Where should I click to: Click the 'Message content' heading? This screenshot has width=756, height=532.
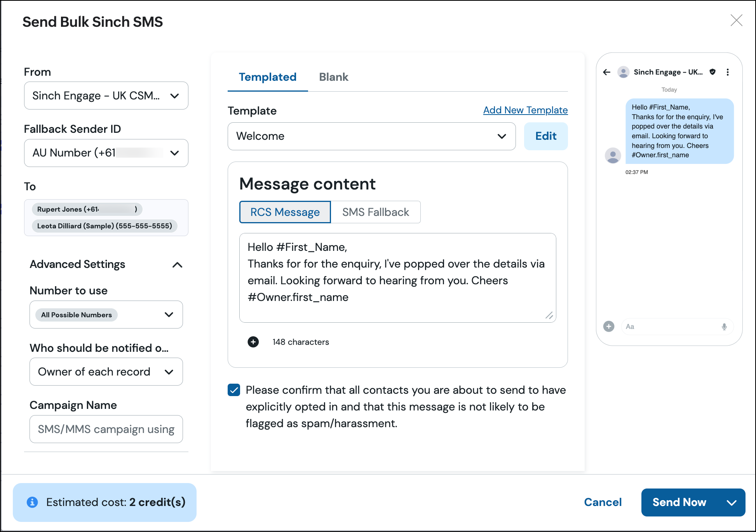307,184
